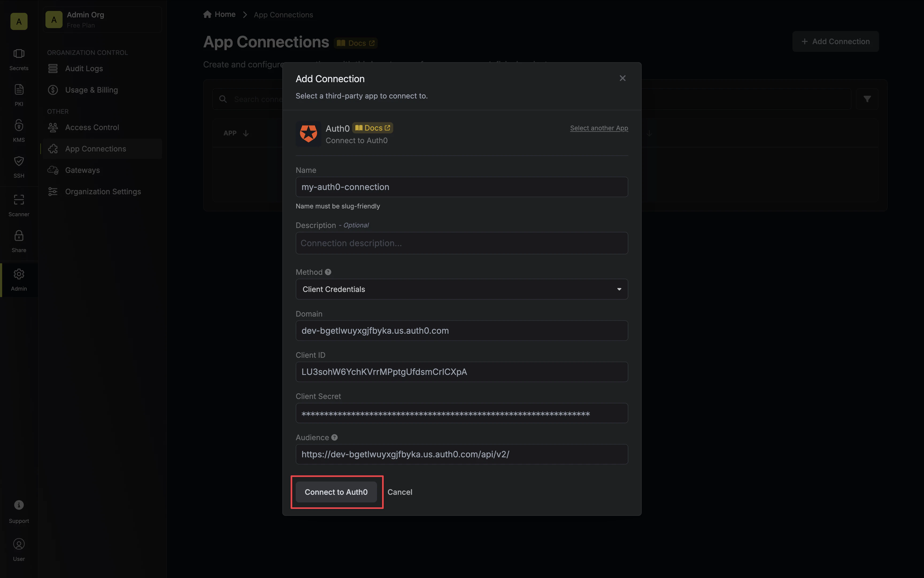The width and height of the screenshot is (924, 578).
Task: Click the Usage & Billing dollar icon
Action: (x=53, y=90)
